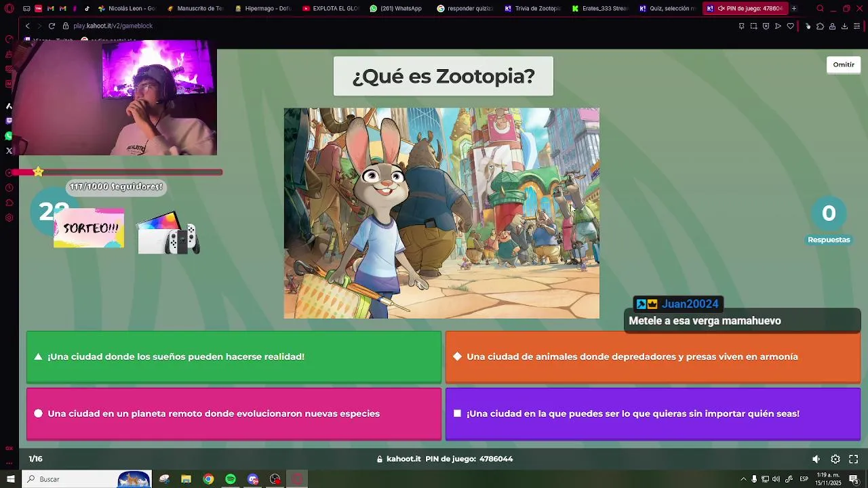Open WhatsApp in Opera sidebar
Screen dimensions: 868x488
[x=9, y=136]
